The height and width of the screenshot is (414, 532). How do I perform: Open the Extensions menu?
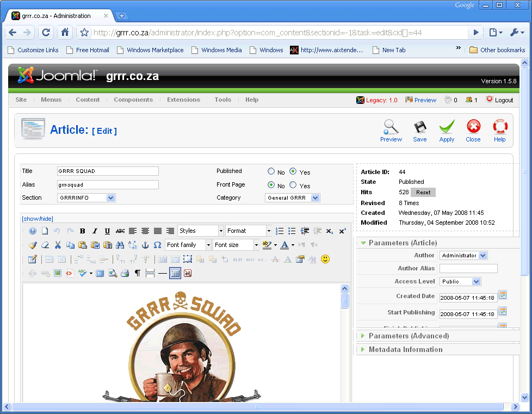183,100
